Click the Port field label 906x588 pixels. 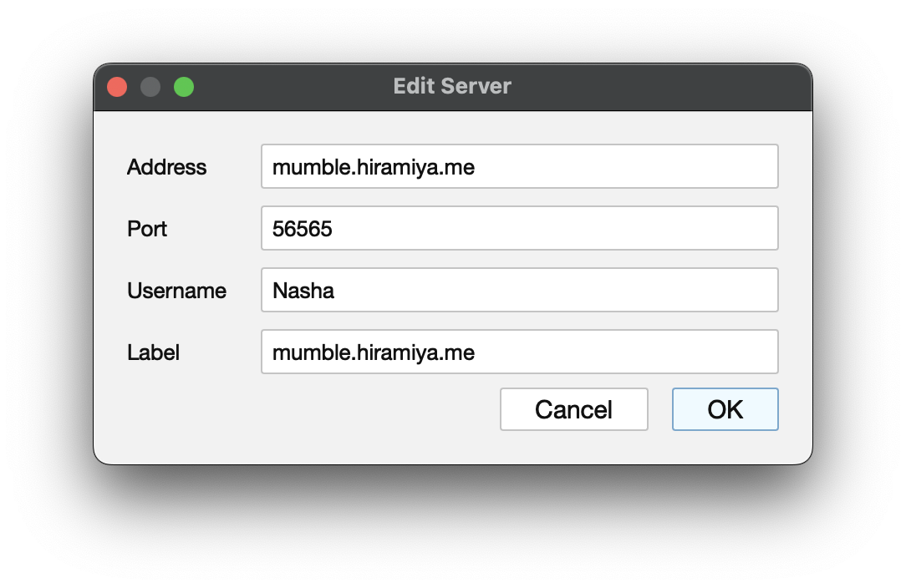pyautogui.click(x=147, y=229)
